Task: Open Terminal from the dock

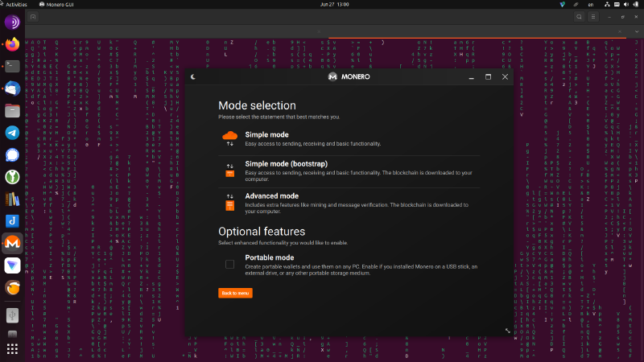Action: (12, 66)
